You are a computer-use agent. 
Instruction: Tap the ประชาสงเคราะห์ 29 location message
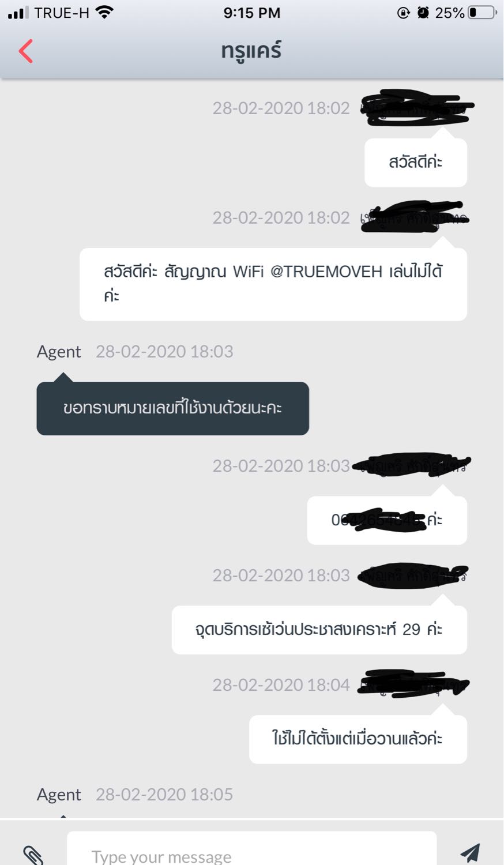click(x=319, y=630)
